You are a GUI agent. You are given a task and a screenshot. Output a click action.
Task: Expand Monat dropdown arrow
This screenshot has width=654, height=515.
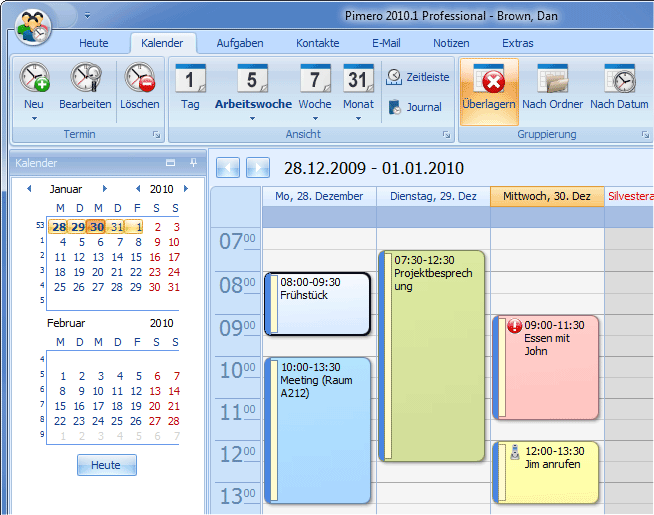[358, 118]
